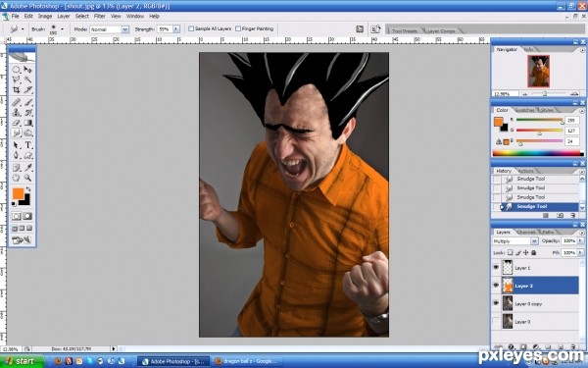Viewport: 588px width, 368px height.
Task: Open the dragon ball z browser taskbar button
Action: [246, 361]
